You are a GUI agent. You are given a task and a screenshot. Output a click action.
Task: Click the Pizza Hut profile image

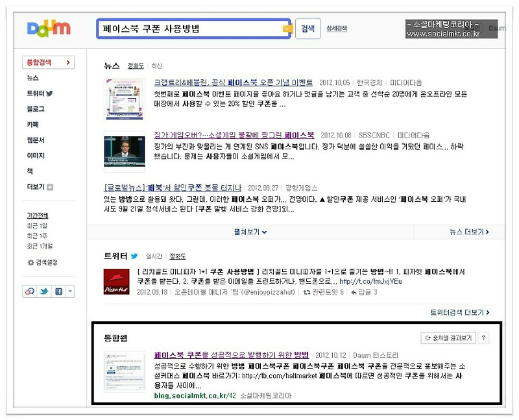[x=117, y=282]
